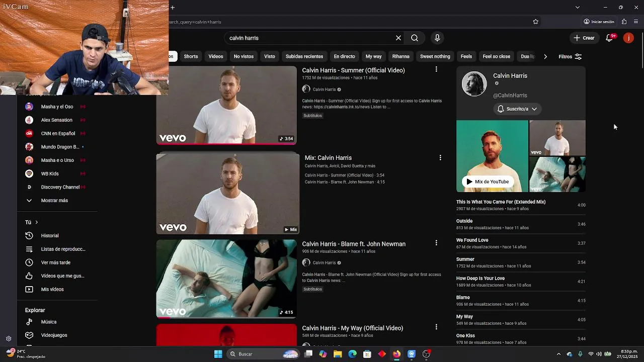
Task: Click the magnifying glass search button
Action: [x=415, y=38]
